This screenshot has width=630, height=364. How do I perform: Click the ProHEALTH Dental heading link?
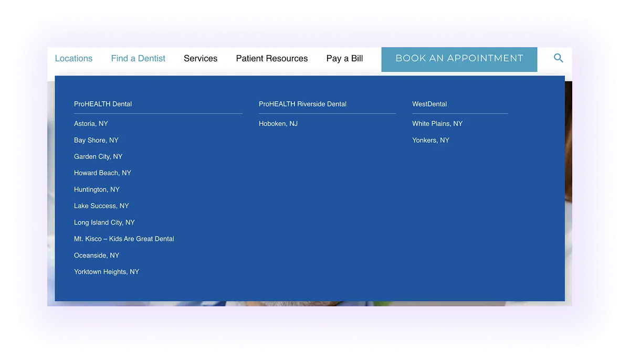point(102,104)
